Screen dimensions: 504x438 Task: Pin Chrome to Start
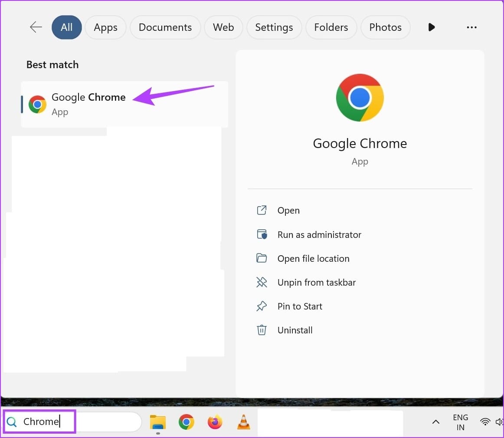(300, 306)
